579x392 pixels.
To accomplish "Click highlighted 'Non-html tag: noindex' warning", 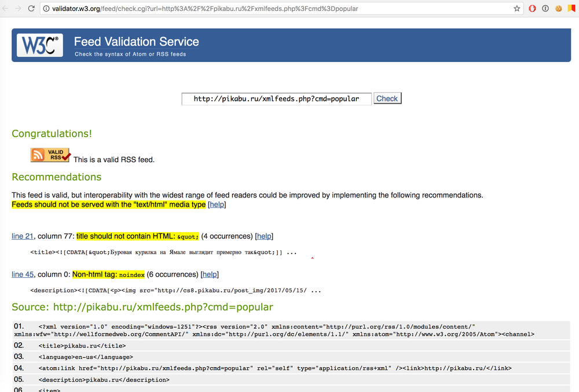I will (109, 274).
